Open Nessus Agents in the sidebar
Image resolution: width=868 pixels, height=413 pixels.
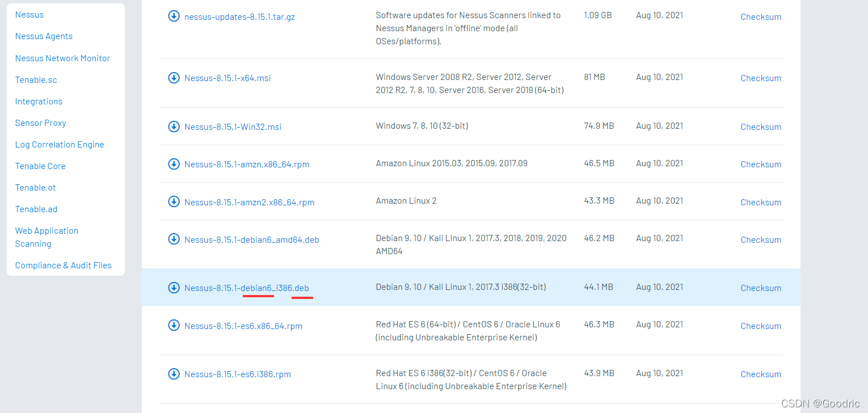(44, 36)
